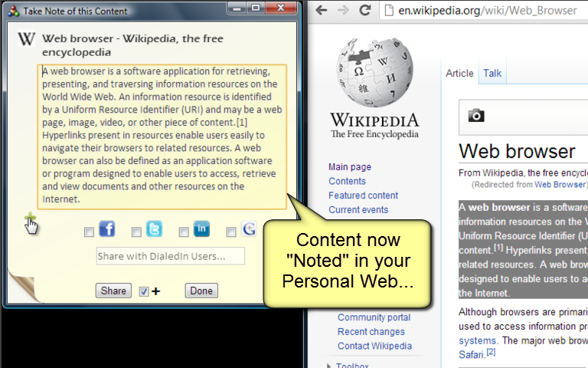The image size is (588, 368).
Task: Click the Web Browser redirect link
Action: tap(560, 184)
